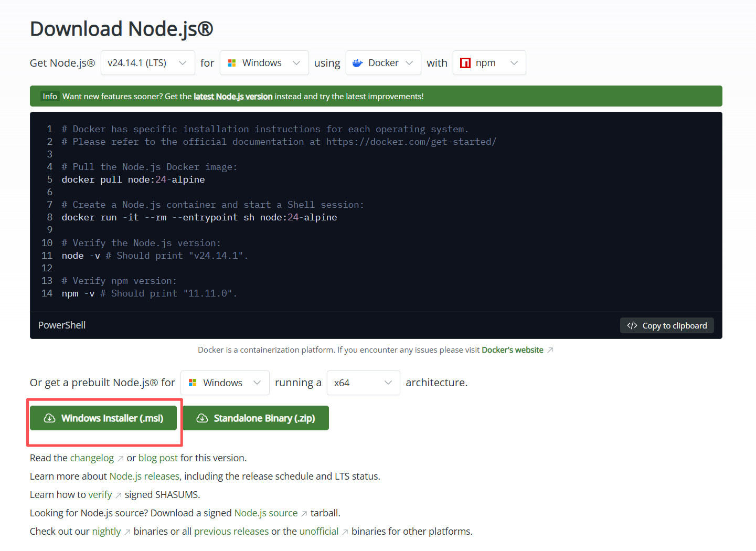756x551 pixels.
Task: Open the Node.js source tarball link
Action: point(266,513)
